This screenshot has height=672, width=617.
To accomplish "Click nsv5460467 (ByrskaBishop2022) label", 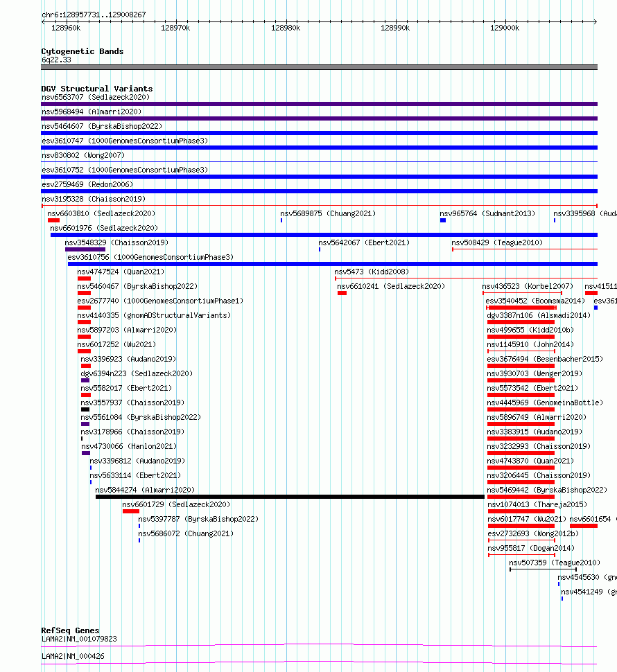I will [138, 287].
